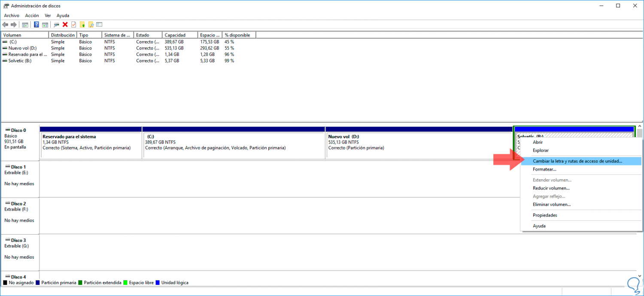Choose Abrir in the context menu
The width and height of the screenshot is (644, 296).
click(x=581, y=142)
